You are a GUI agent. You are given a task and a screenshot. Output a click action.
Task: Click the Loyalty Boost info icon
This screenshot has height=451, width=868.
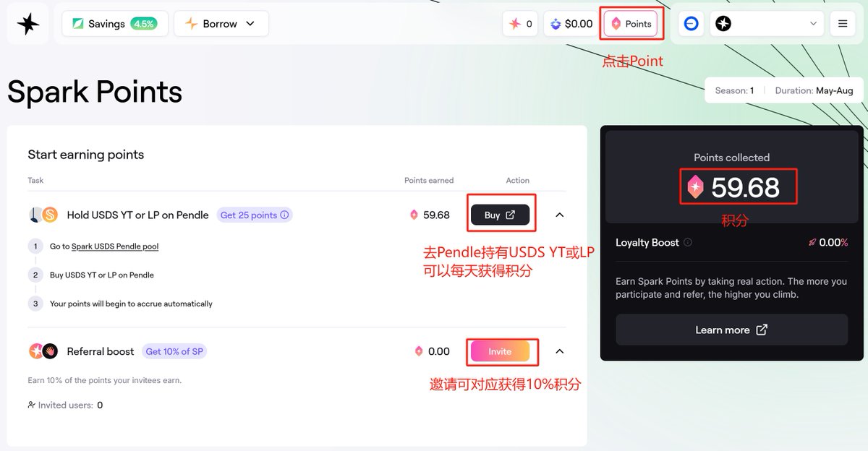click(688, 243)
